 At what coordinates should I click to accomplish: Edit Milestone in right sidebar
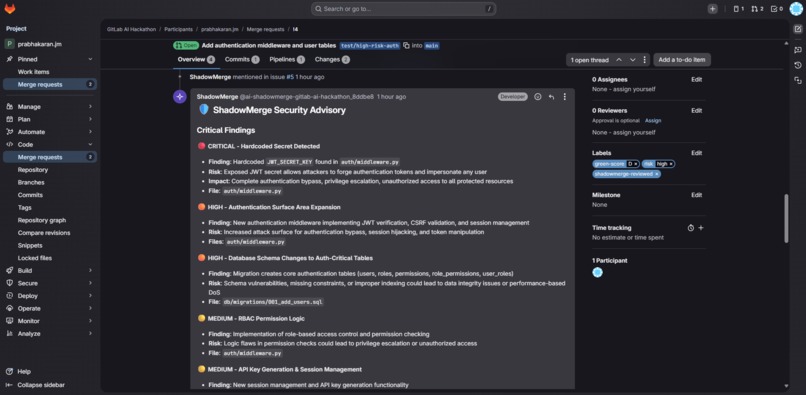(x=696, y=195)
